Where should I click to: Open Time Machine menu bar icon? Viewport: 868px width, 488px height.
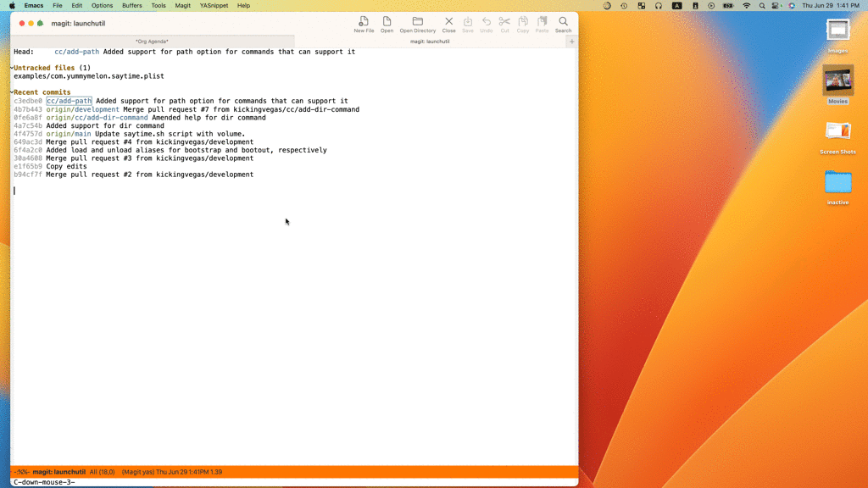click(x=624, y=6)
